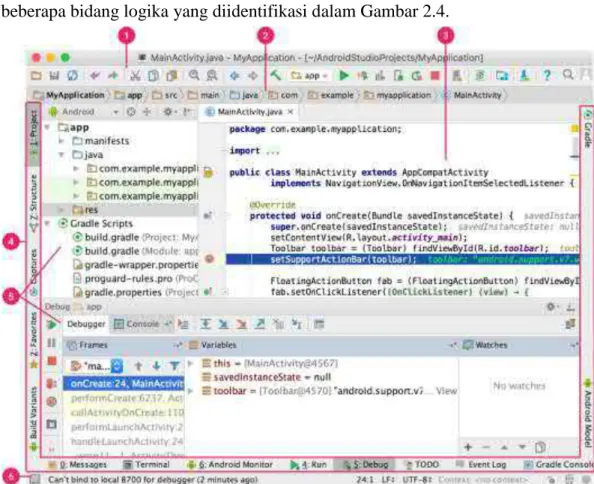The width and height of the screenshot is (594, 484).
Task: Close the MainActivity.java editor tab
Action: pyautogui.click(x=290, y=112)
